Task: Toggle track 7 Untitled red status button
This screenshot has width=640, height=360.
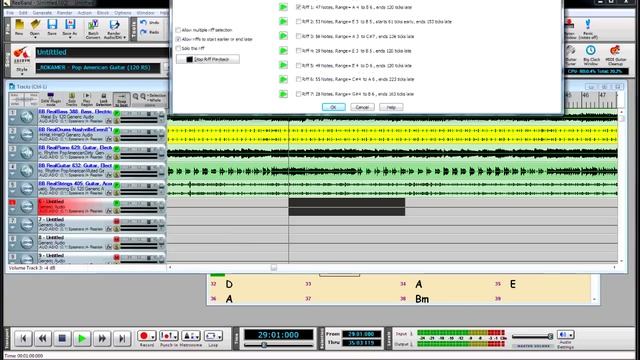Action: click(x=116, y=221)
